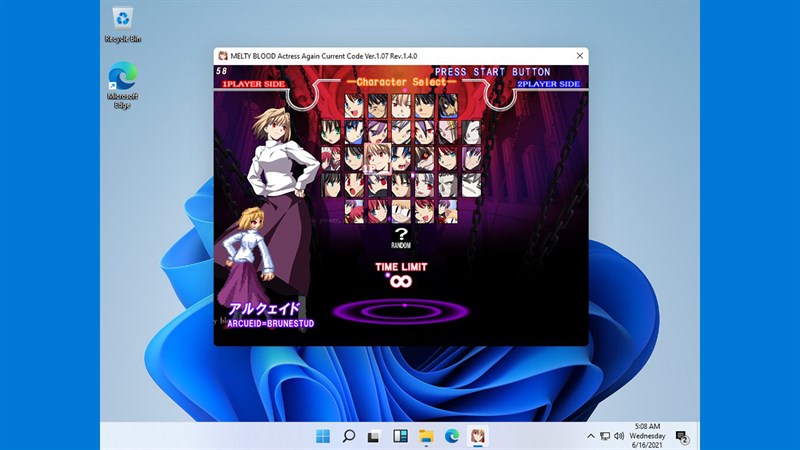Choose the blonde cat-faced Neco character portrait
The image size is (800, 450).
click(402, 212)
